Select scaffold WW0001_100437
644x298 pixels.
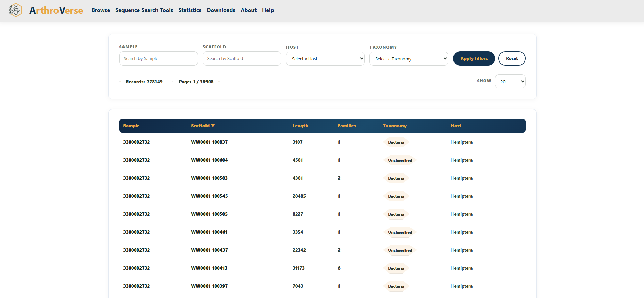tap(209, 250)
